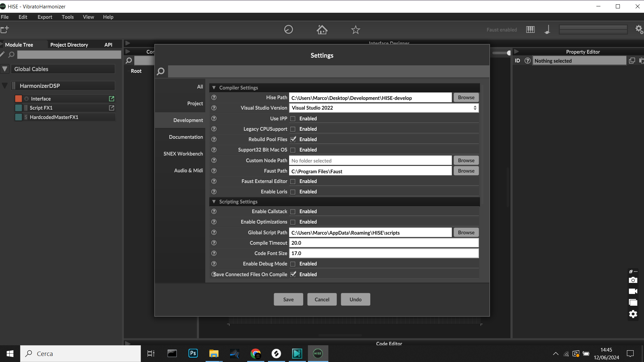
Task: Enable Legacy CPUSupport checkbox
Action: point(293,129)
